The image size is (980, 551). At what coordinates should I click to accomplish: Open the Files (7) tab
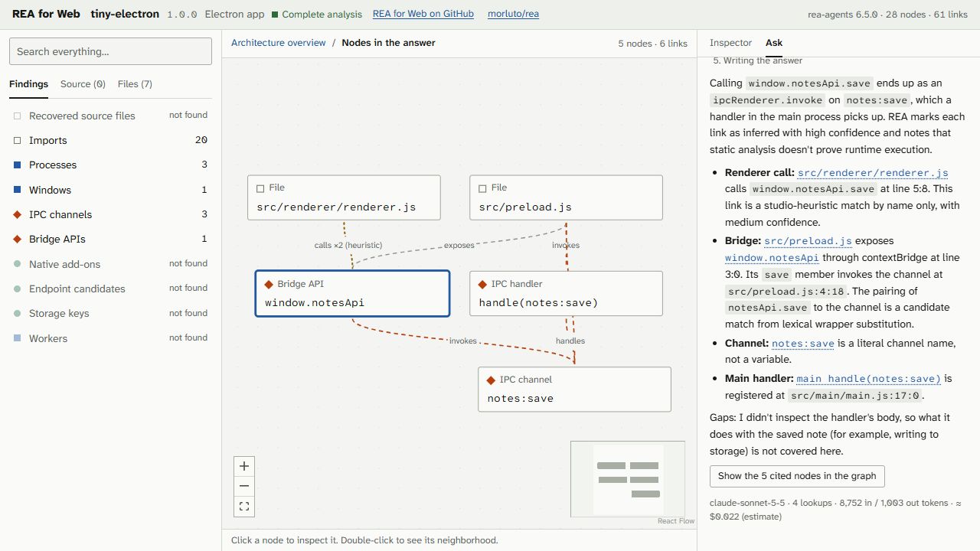click(135, 84)
